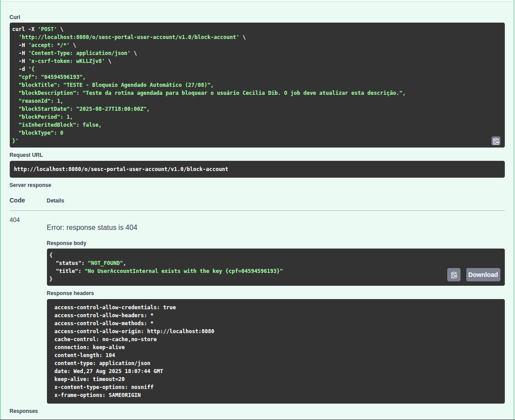Click the access-control-allow-origin header line

point(134,331)
